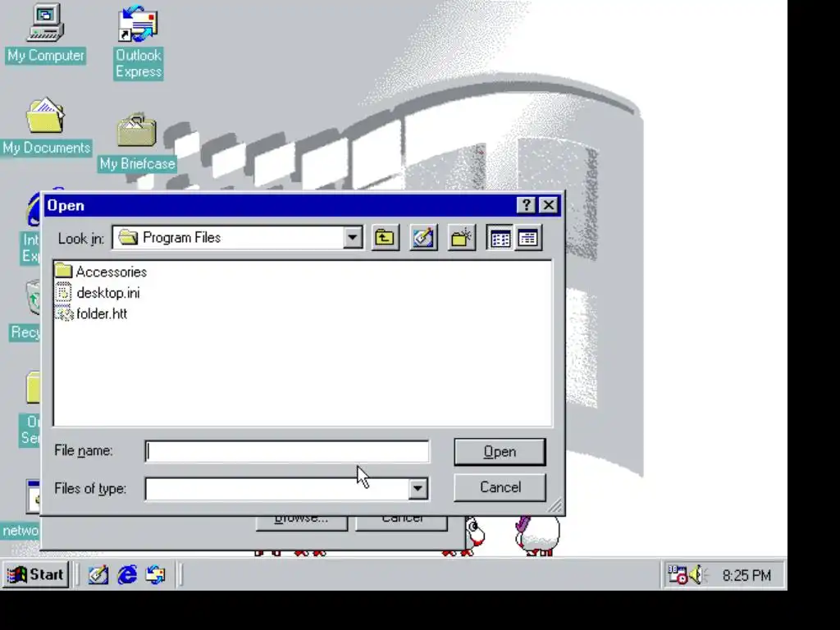Click the desktop.ini file name
Viewport: 840px width, 630px height.
pyautogui.click(x=108, y=293)
